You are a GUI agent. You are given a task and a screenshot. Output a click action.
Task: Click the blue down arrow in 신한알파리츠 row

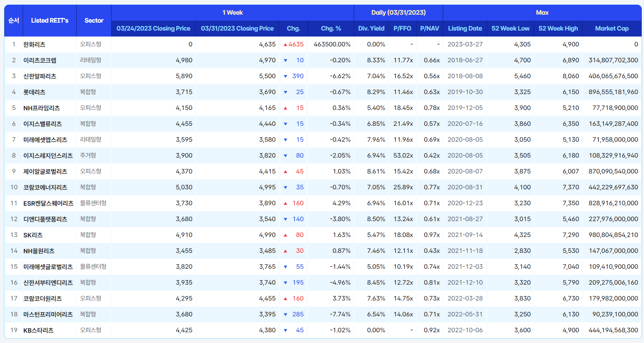tap(285, 76)
